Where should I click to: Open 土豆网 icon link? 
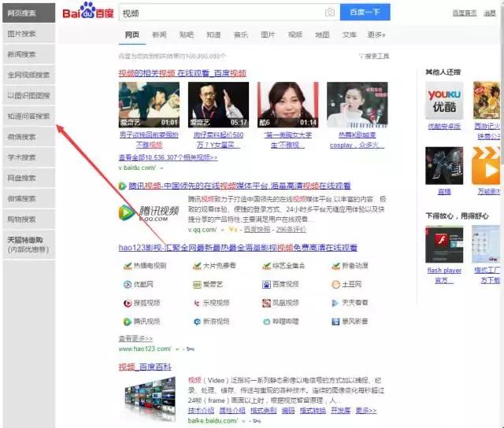(346, 284)
